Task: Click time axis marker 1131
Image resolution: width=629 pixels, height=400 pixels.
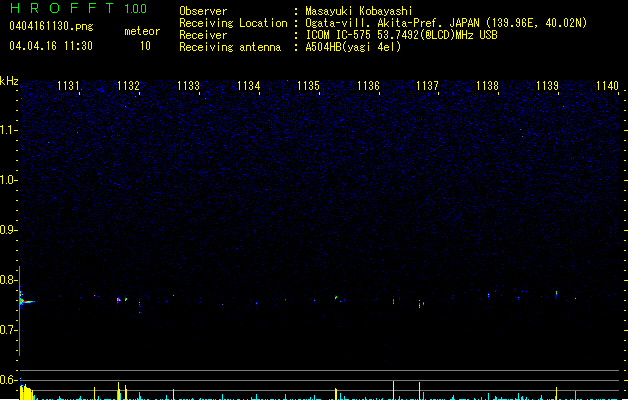Action: click(68, 86)
